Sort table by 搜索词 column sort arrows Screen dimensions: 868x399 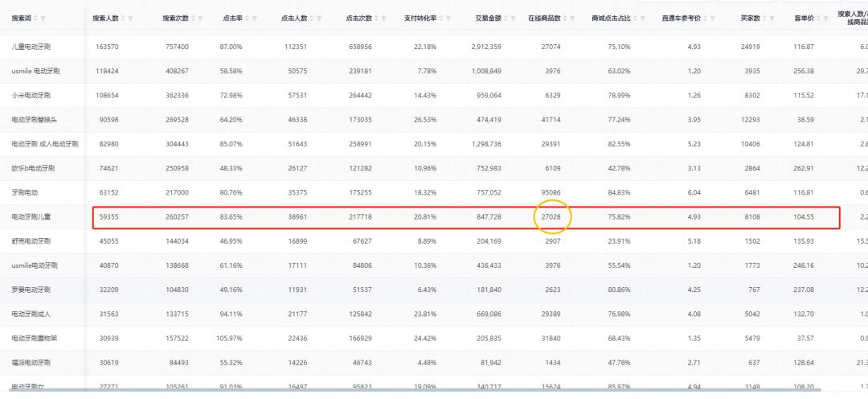(36, 19)
